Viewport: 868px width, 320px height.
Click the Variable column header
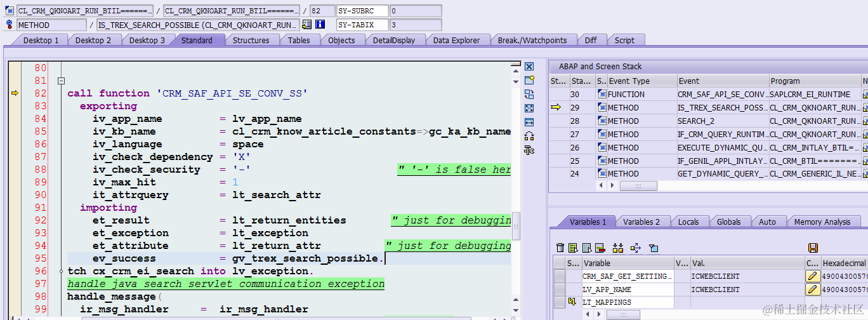click(628, 263)
